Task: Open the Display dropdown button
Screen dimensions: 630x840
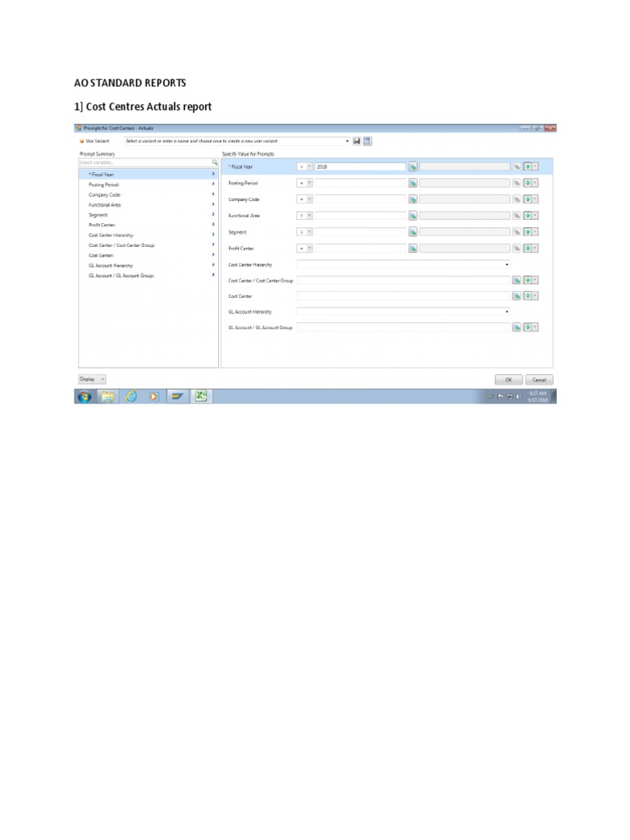Action: (92, 379)
